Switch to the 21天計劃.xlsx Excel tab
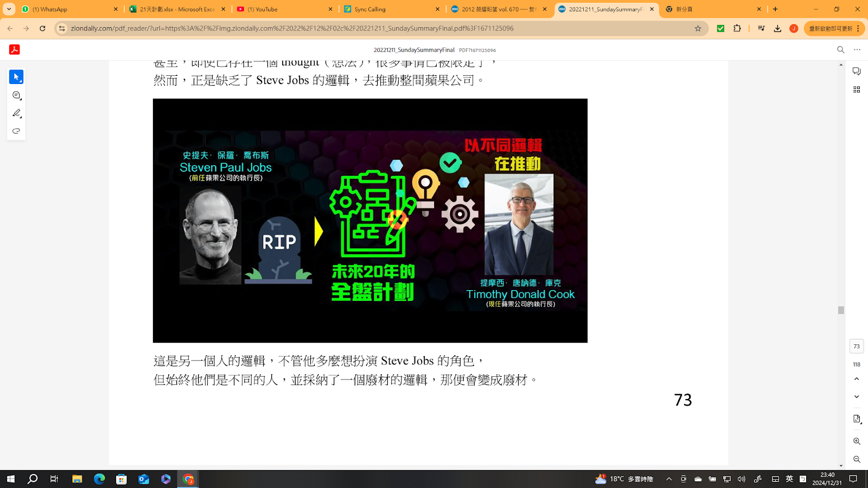The width and height of the screenshot is (868, 488). [x=177, y=9]
